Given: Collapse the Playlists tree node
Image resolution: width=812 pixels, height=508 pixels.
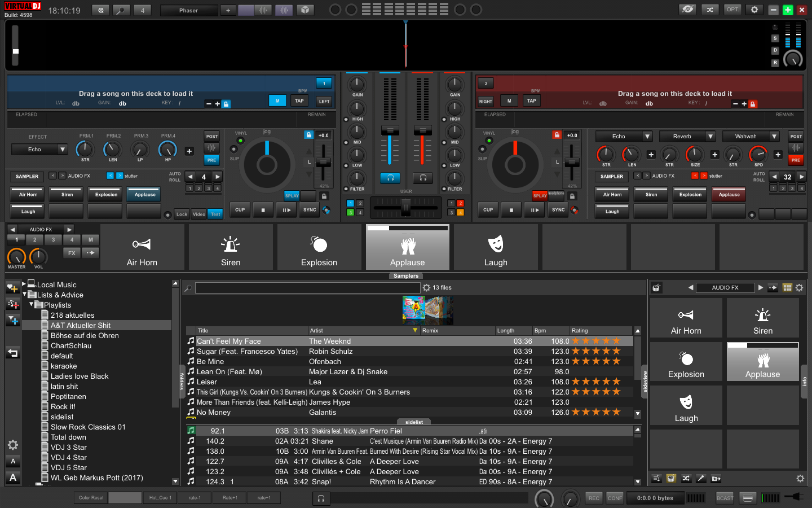Looking at the screenshot, I should pyautogui.click(x=32, y=304).
